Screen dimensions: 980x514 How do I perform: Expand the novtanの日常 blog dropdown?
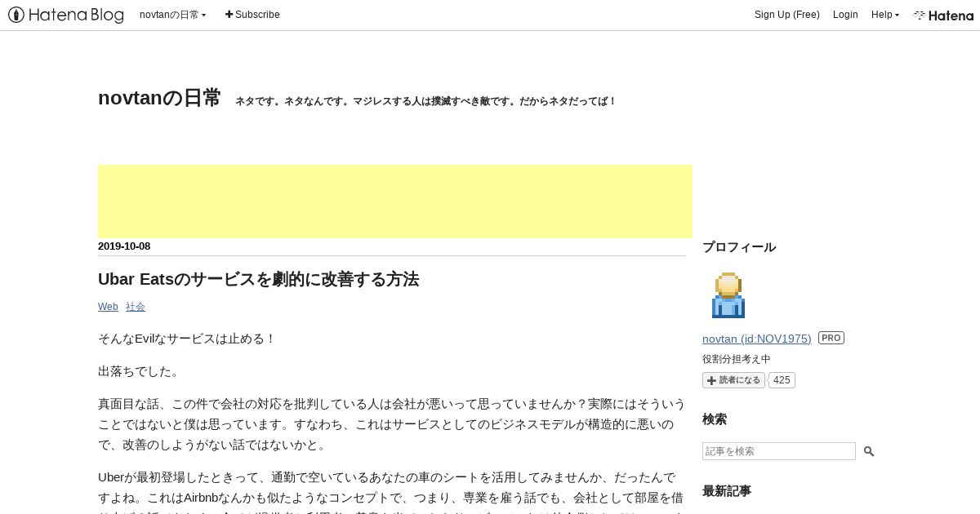pyautogui.click(x=172, y=15)
